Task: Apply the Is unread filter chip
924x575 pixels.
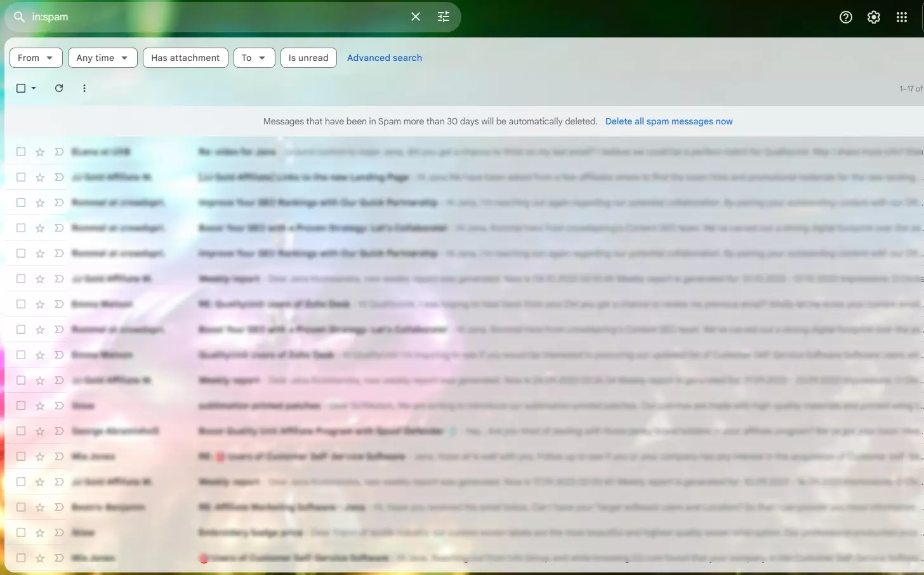Action: (x=308, y=58)
